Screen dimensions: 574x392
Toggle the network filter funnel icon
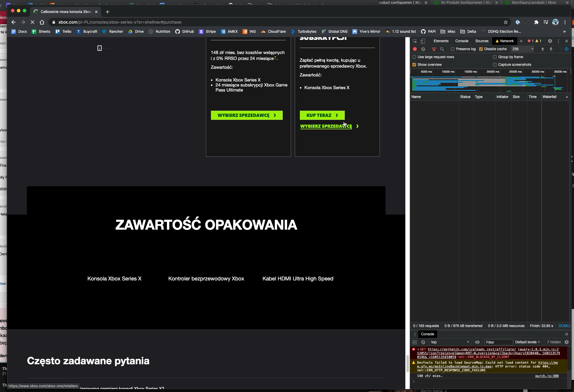point(434,49)
